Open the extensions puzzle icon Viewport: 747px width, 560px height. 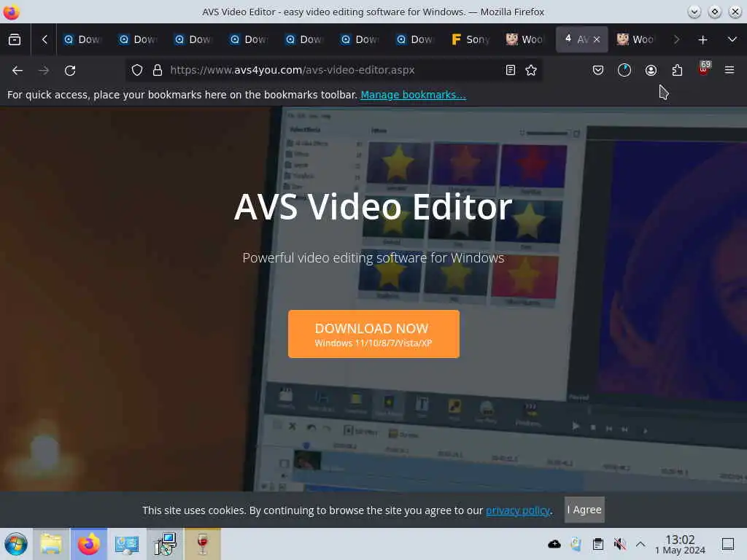677,71
